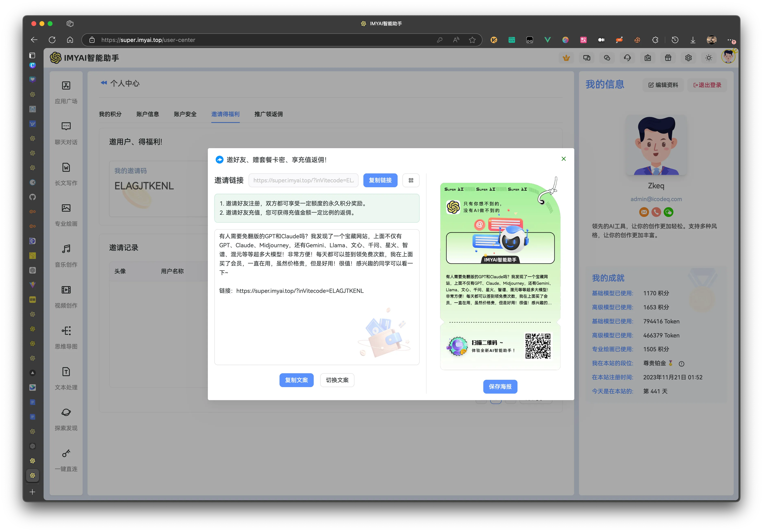
Task: Open 长文写作 in sidebar
Action: click(x=66, y=174)
